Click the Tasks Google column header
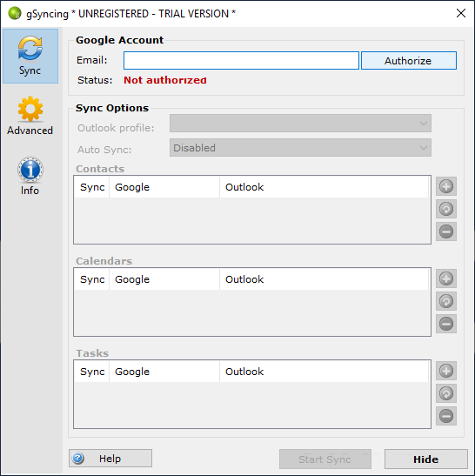 click(164, 372)
